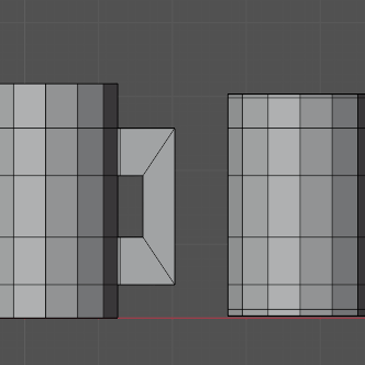365x365 pixels.
Task: Select the dark recessed square face of the extrusion
Action: 131,206
